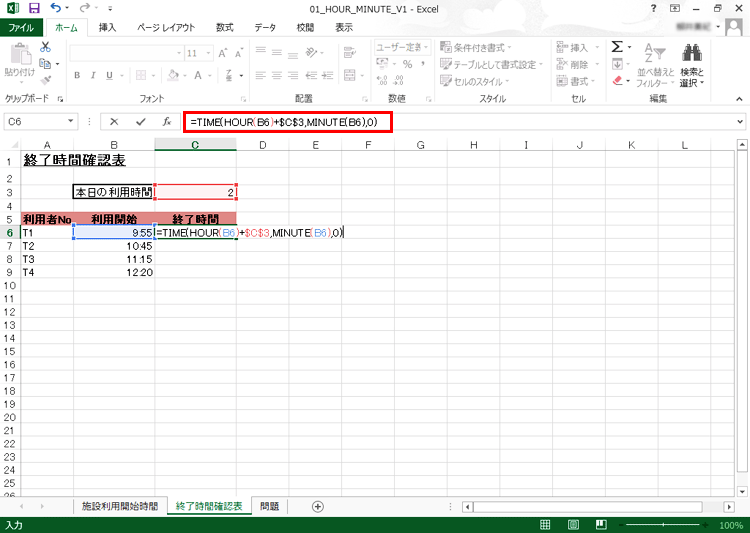Screen dimensions: 750x533
Task: Open the text orientation icon
Action: click(x=311, y=52)
